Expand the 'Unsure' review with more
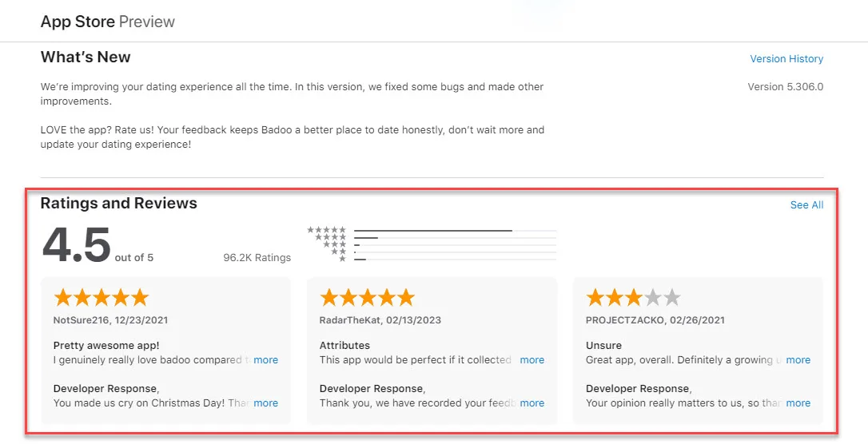The height and width of the screenshot is (448, 868). tap(798, 360)
